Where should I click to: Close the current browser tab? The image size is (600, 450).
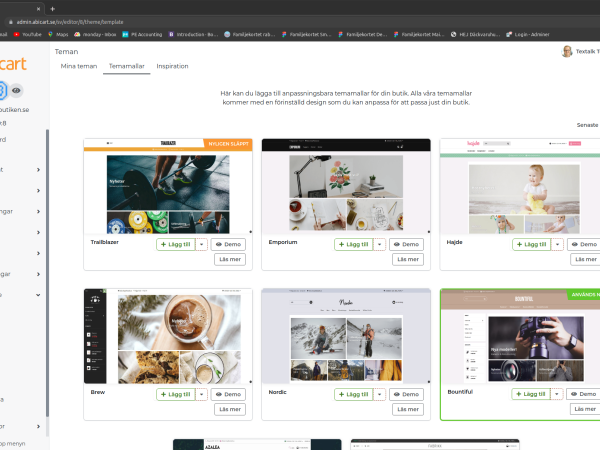(x=38, y=8)
